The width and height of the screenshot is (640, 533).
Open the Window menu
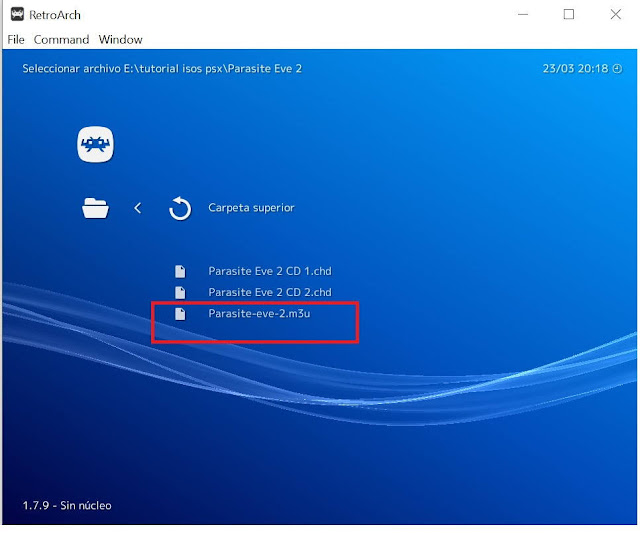click(120, 40)
